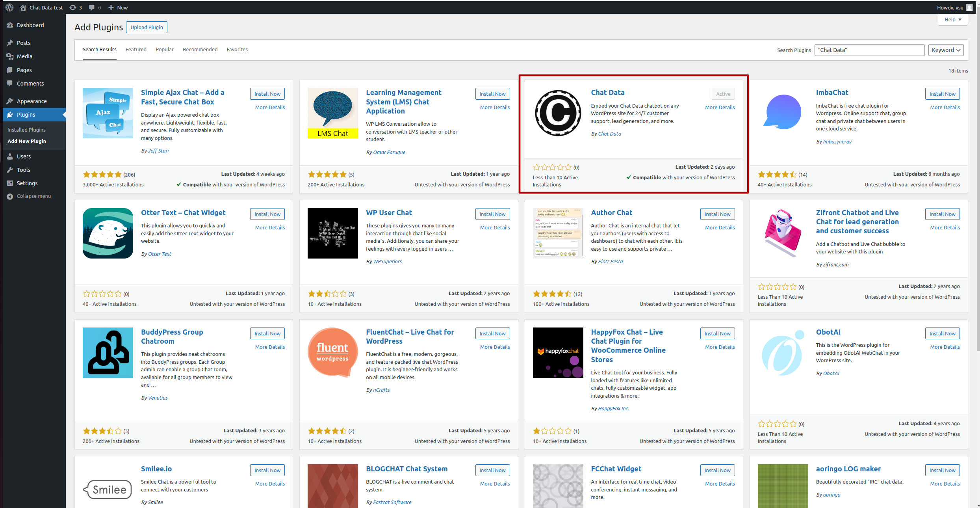Image resolution: width=980 pixels, height=508 pixels.
Task: Open the Simple Ajax Chat plugin thumbnail
Action: pyautogui.click(x=108, y=113)
